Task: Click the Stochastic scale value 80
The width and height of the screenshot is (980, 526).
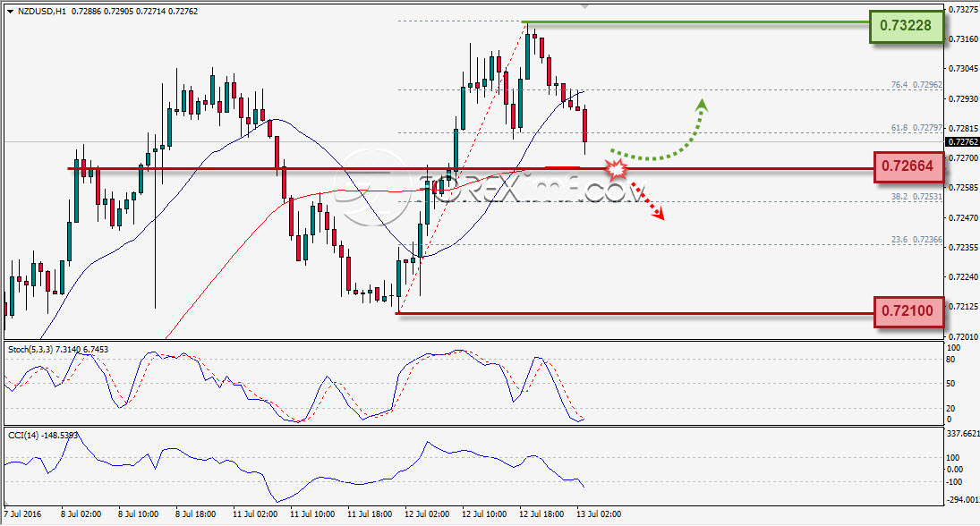Action: (950, 360)
